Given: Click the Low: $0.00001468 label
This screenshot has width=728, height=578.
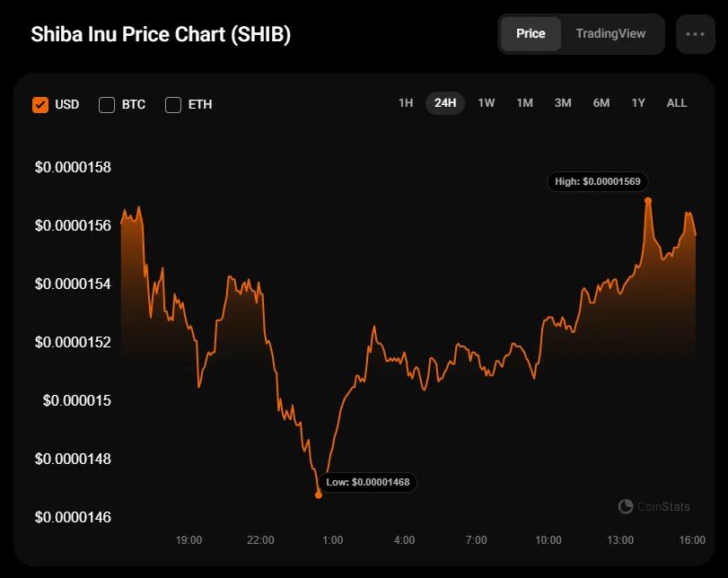Looking at the screenshot, I should click(368, 482).
